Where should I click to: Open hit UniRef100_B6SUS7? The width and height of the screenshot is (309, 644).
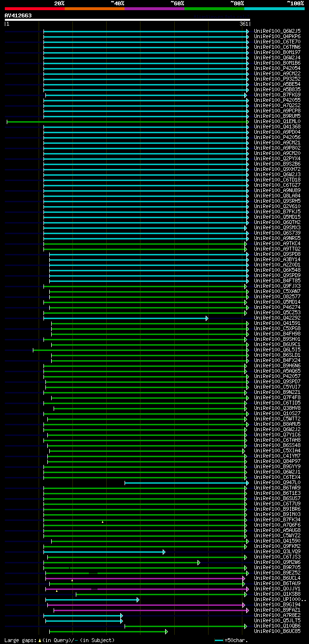(x=278, y=499)
